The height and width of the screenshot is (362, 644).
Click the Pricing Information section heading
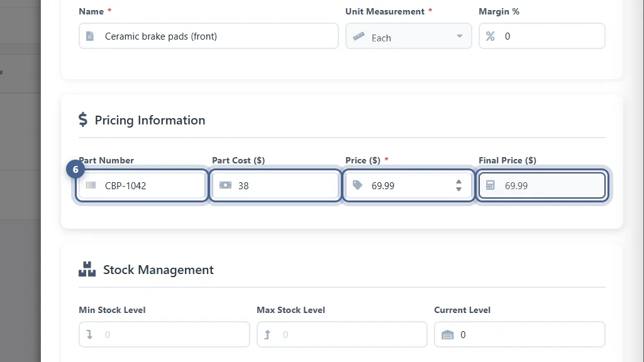150,120
